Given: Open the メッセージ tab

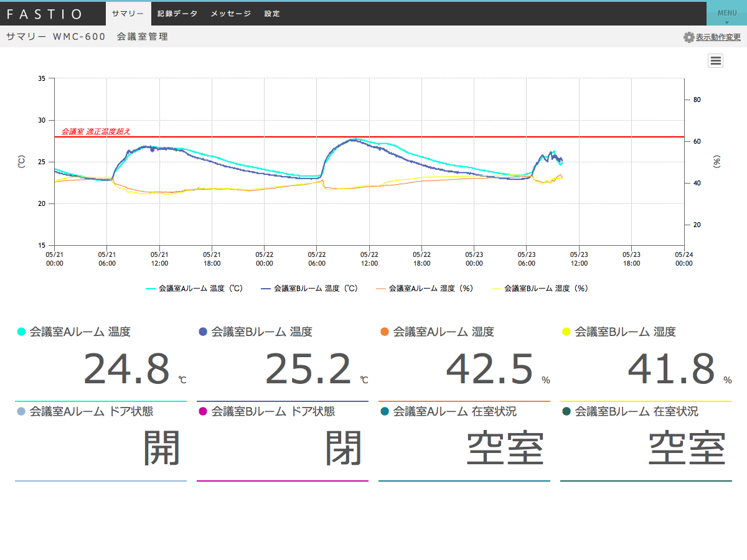Looking at the screenshot, I should point(231,14).
